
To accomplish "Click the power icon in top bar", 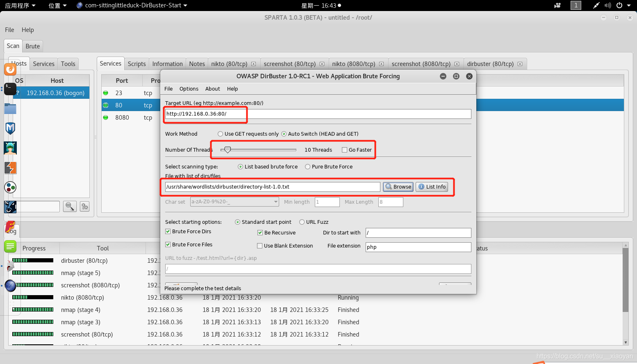I will [x=619, y=5].
